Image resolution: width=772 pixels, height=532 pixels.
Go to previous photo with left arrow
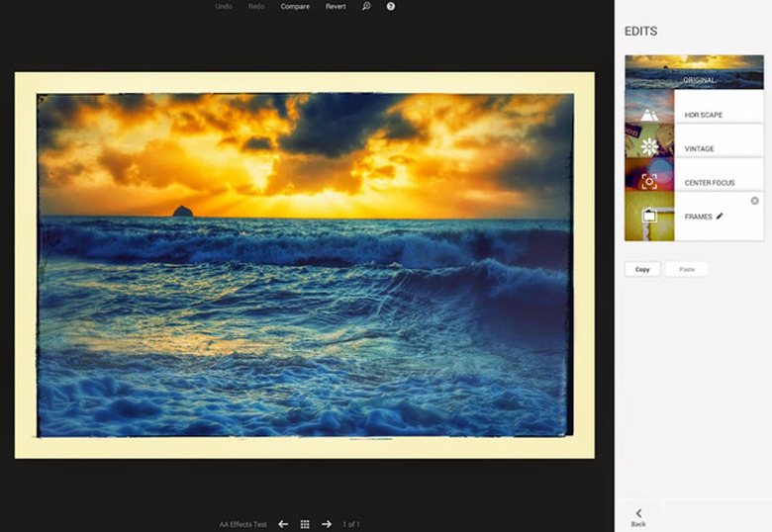coord(283,524)
